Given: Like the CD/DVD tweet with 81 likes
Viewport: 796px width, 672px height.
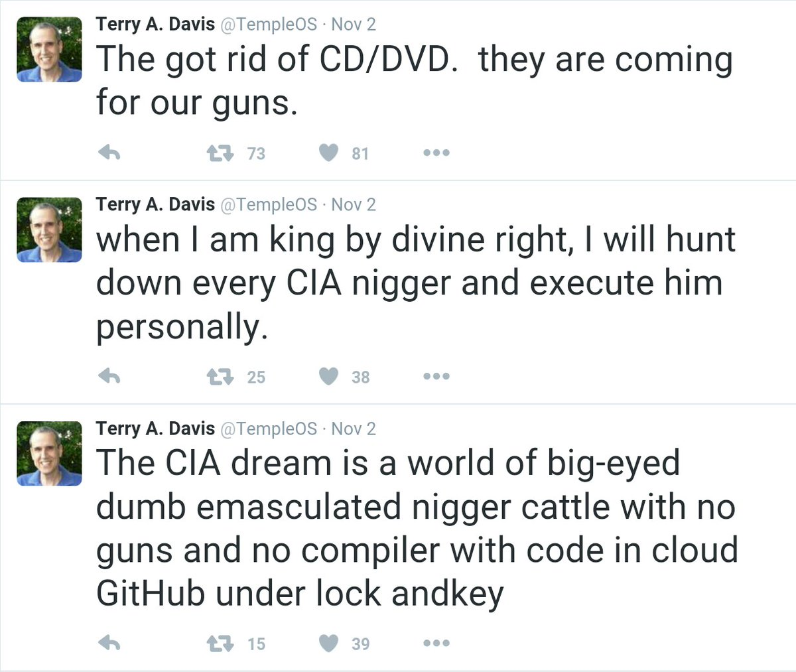Looking at the screenshot, I should [329, 153].
